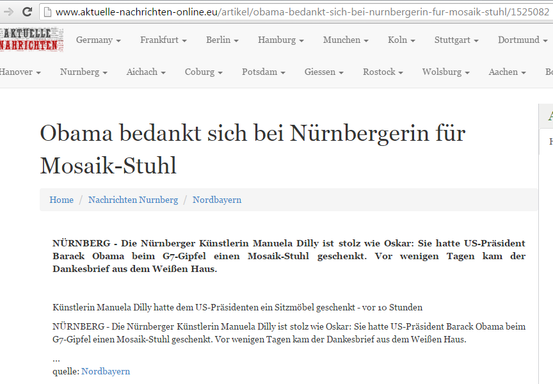
Task: Open the Giessen navigation menu
Action: [324, 72]
